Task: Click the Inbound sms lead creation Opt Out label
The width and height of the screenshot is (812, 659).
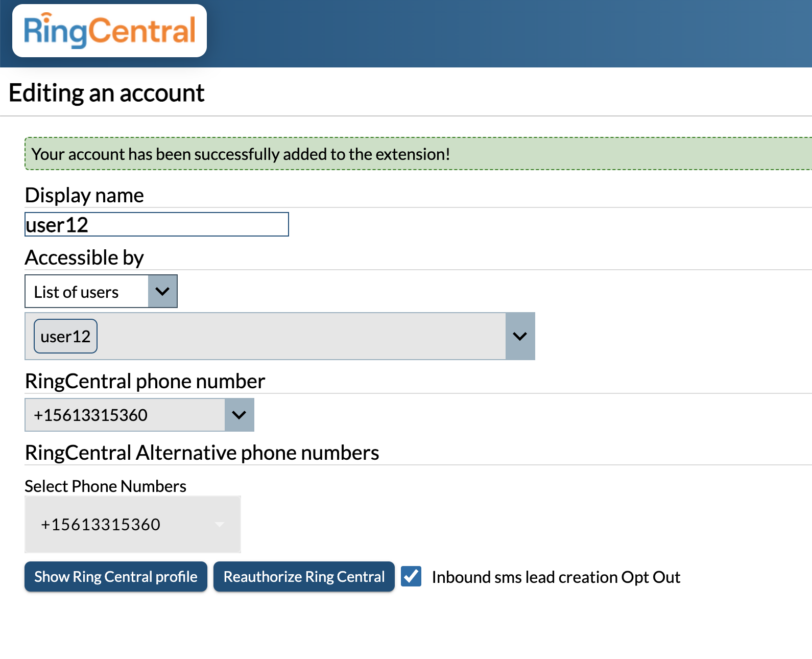Action: (556, 577)
